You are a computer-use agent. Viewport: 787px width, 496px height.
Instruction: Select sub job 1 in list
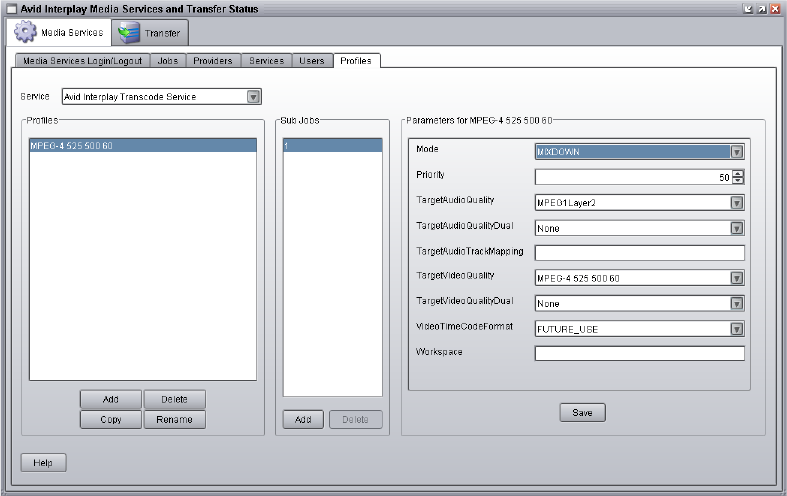(x=332, y=146)
